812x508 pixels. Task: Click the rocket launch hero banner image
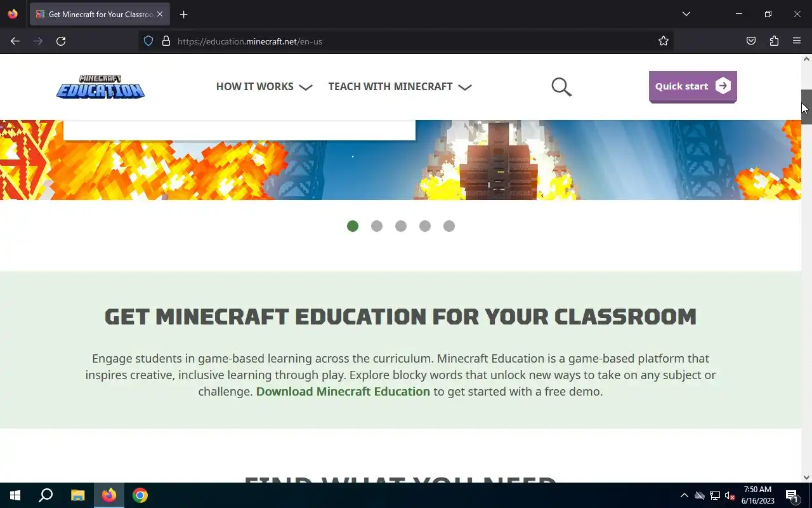coord(400,160)
